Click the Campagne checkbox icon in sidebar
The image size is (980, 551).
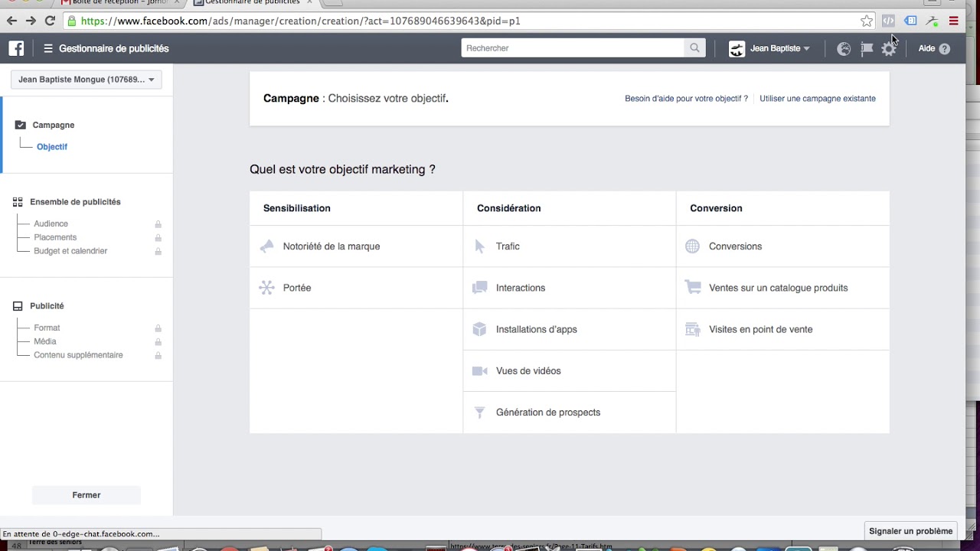(21, 125)
